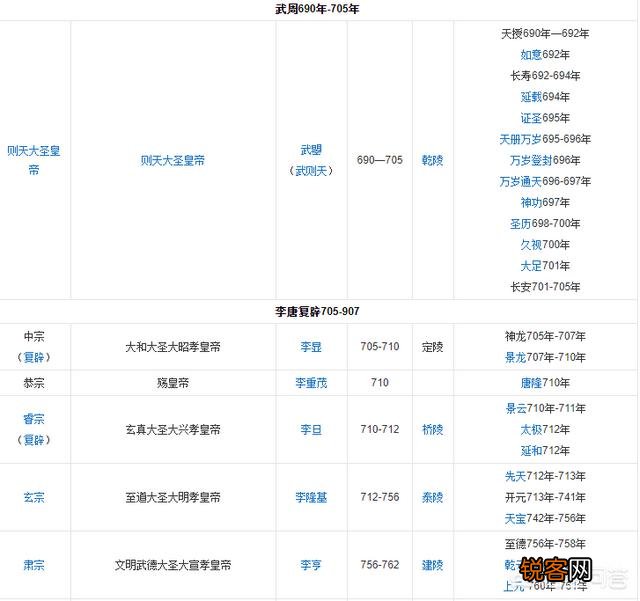640x601 pixels.
Task: Open the 神功 era link
Action: tap(531, 203)
